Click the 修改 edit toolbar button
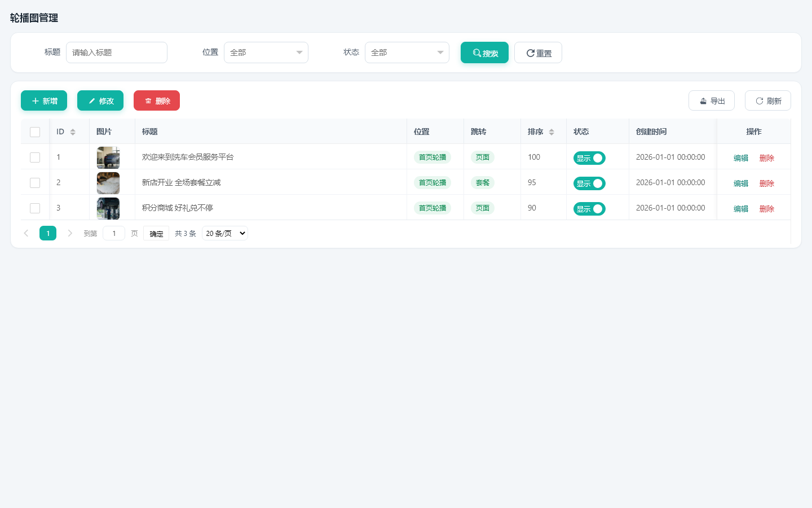Viewport: 812px width, 508px height. [100, 100]
